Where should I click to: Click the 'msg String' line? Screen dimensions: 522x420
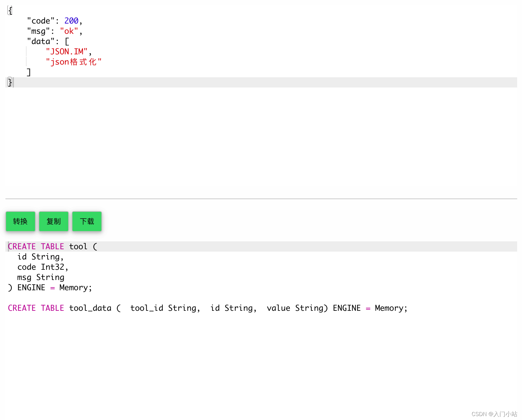coord(41,277)
